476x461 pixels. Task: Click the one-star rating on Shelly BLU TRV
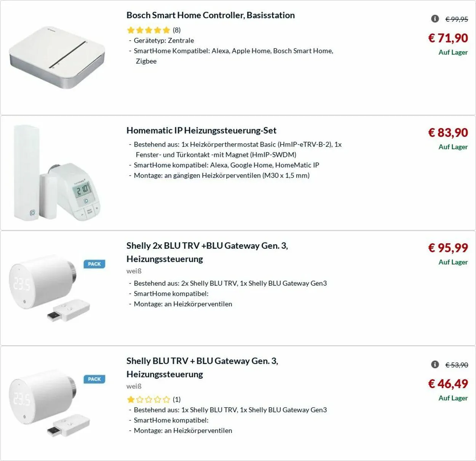(x=149, y=399)
